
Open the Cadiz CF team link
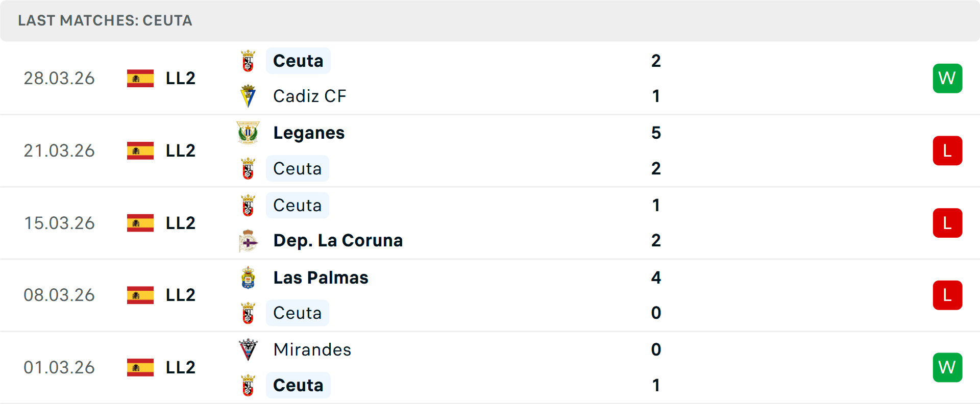pyautogui.click(x=309, y=96)
